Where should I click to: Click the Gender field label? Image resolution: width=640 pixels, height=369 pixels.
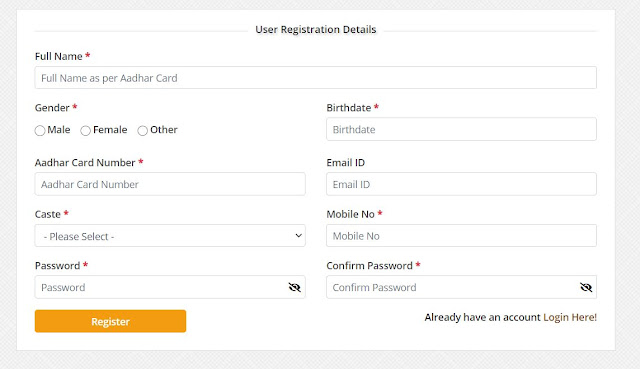pos(52,108)
